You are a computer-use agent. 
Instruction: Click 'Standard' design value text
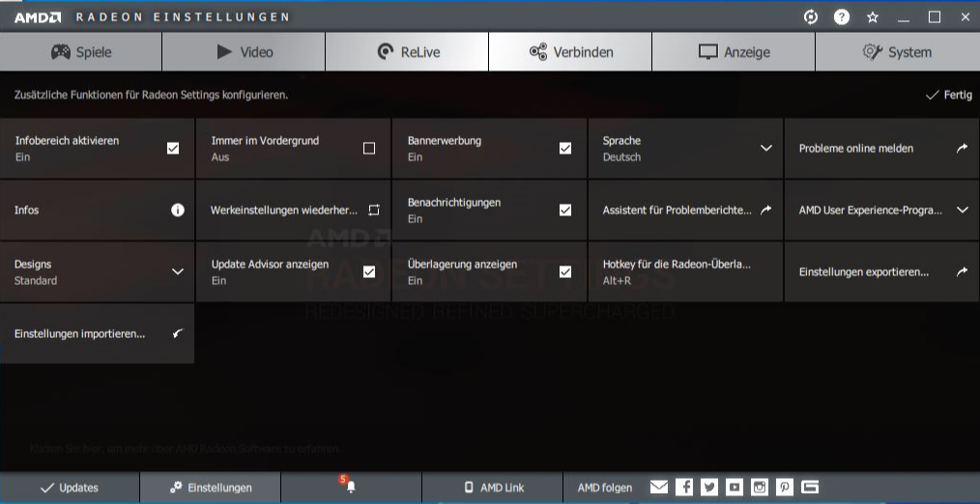[x=36, y=280]
